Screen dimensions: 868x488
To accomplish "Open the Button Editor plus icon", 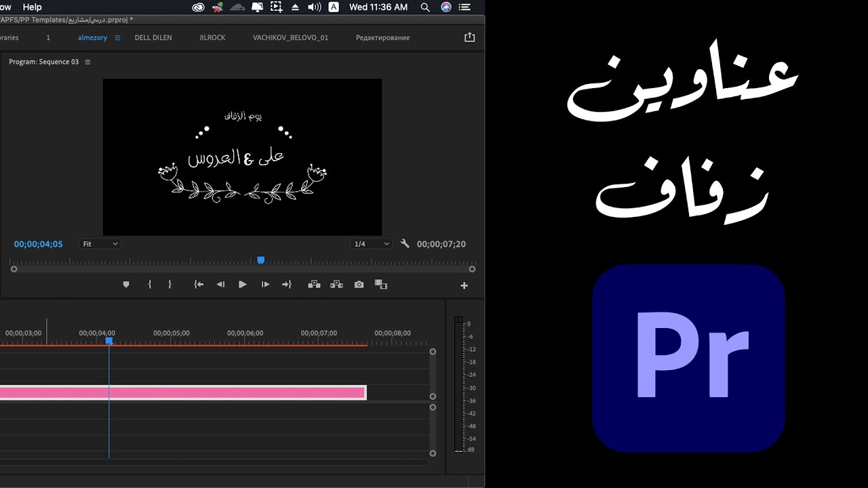I will [x=465, y=285].
